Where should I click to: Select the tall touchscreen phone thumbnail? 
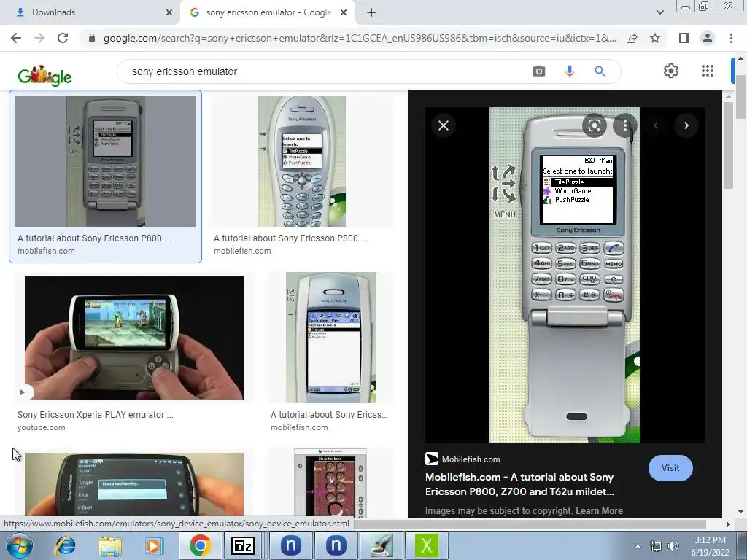pyautogui.click(x=330, y=338)
